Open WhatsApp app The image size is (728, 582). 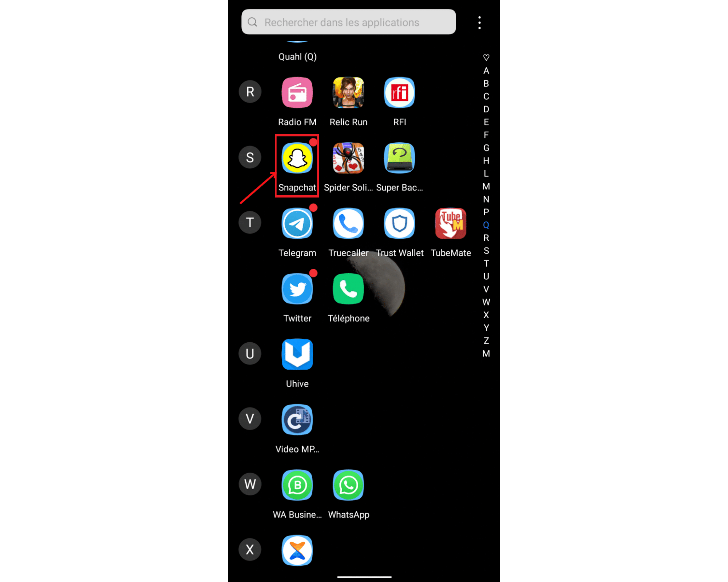tap(348, 485)
